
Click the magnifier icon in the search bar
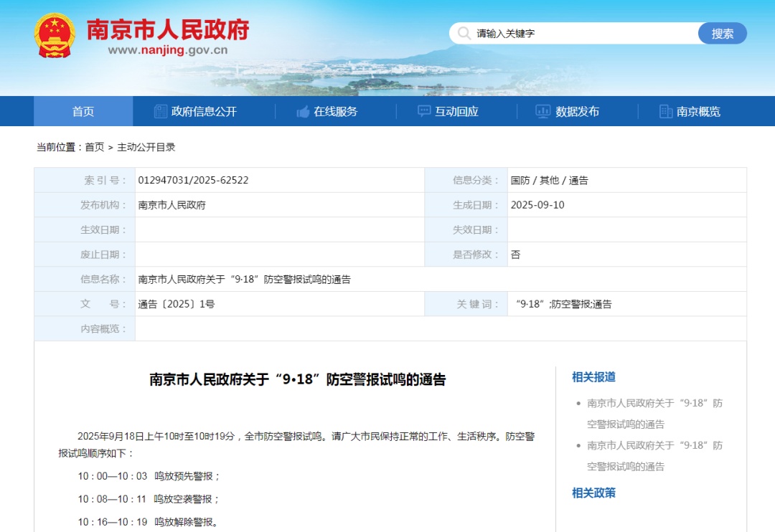point(464,33)
